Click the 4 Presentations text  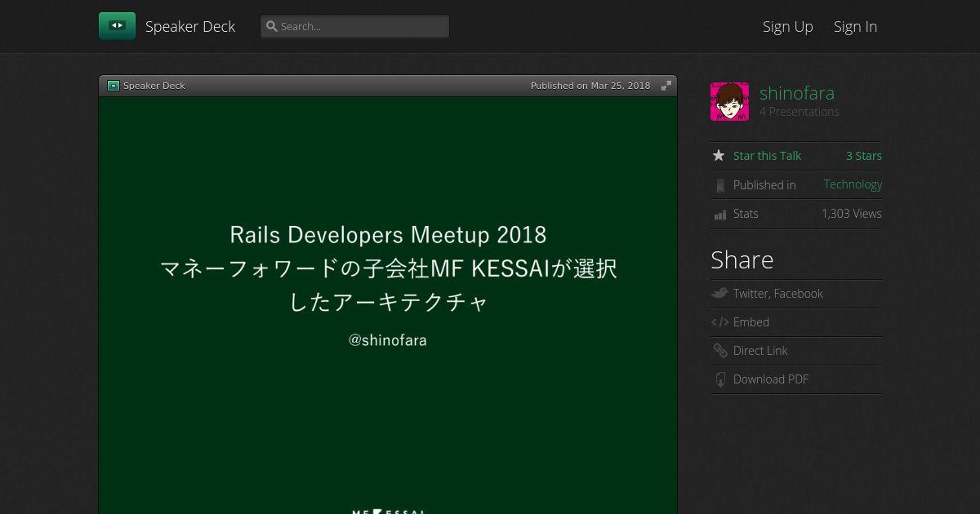tap(800, 112)
